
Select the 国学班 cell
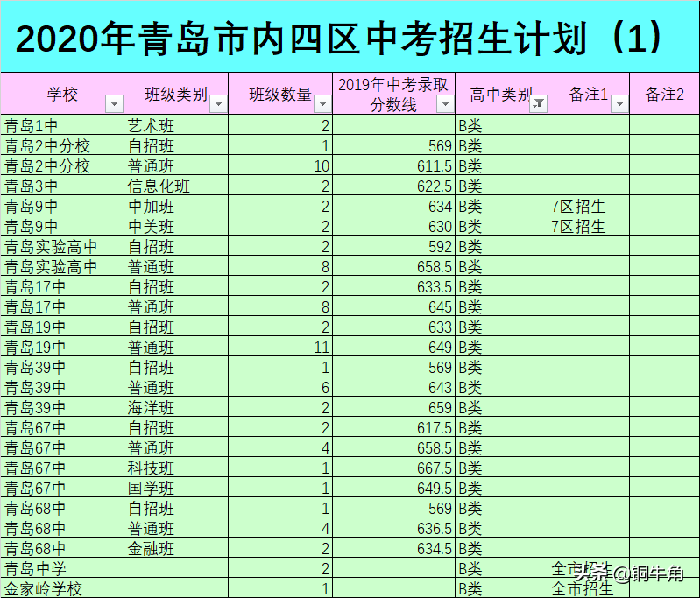(x=176, y=489)
